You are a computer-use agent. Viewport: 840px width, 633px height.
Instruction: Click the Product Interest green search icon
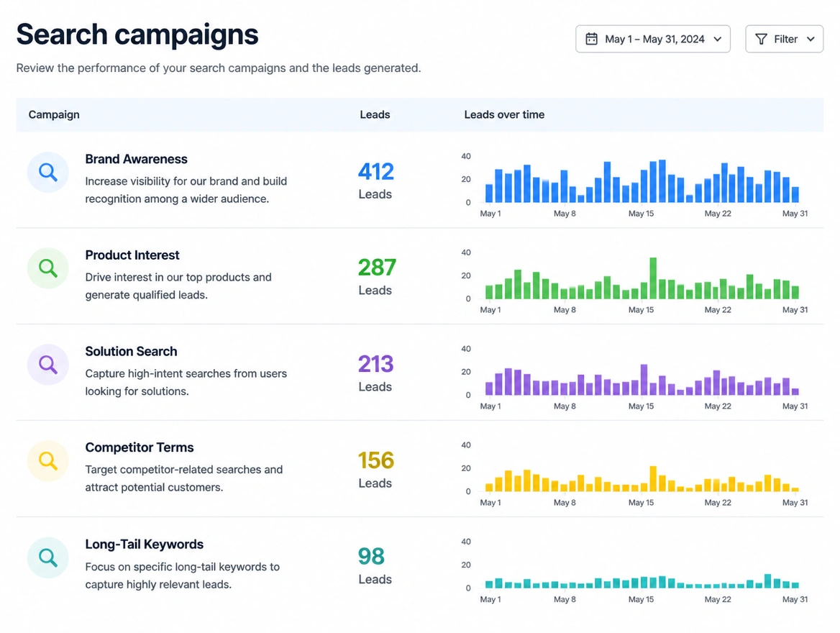coord(48,268)
